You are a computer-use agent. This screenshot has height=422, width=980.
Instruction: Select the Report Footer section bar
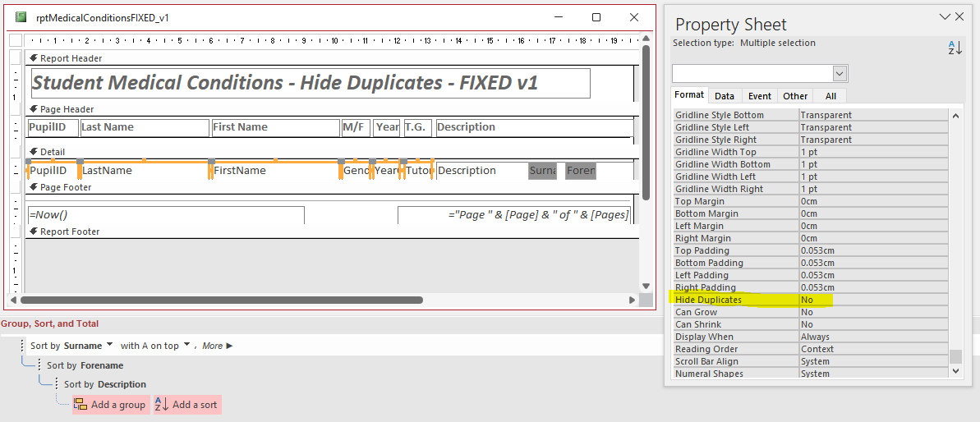(x=331, y=232)
